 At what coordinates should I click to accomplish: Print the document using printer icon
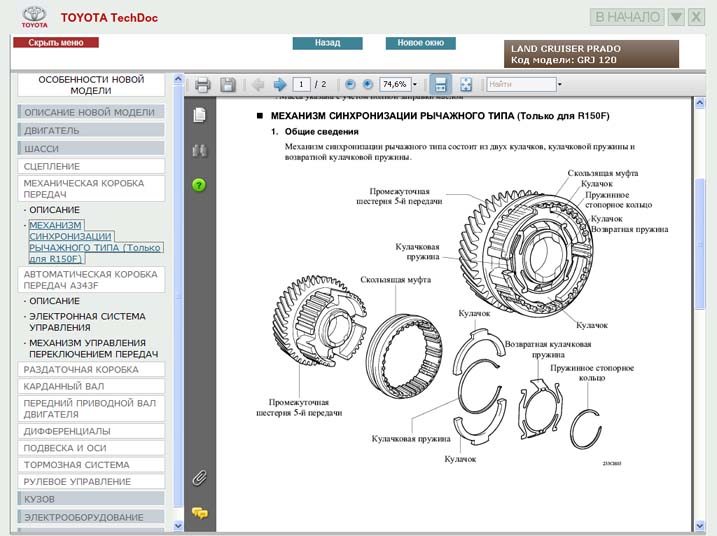coord(203,85)
